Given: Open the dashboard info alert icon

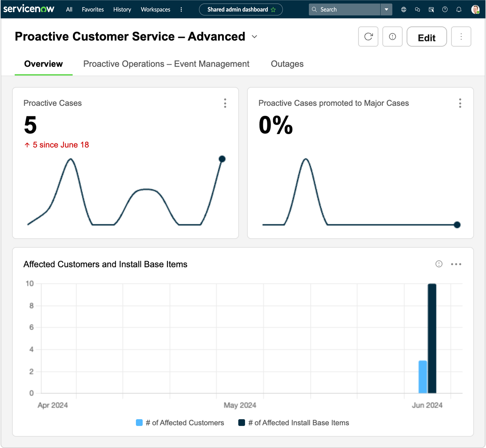Looking at the screenshot, I should pyautogui.click(x=392, y=37).
